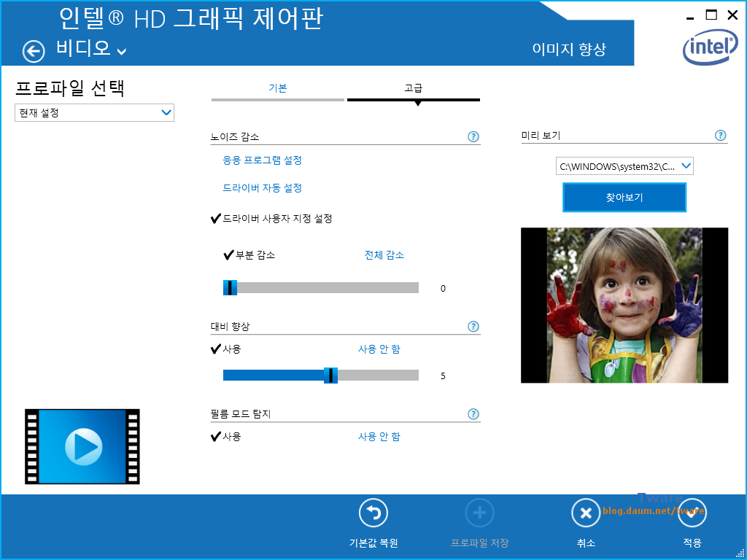Click the 찾아보기 browse button

[x=624, y=198]
